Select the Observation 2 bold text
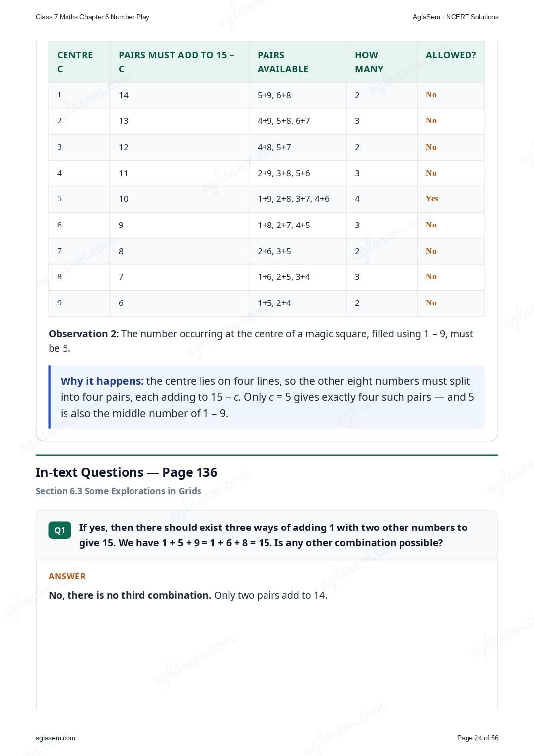The width and height of the screenshot is (534, 756). (84, 334)
